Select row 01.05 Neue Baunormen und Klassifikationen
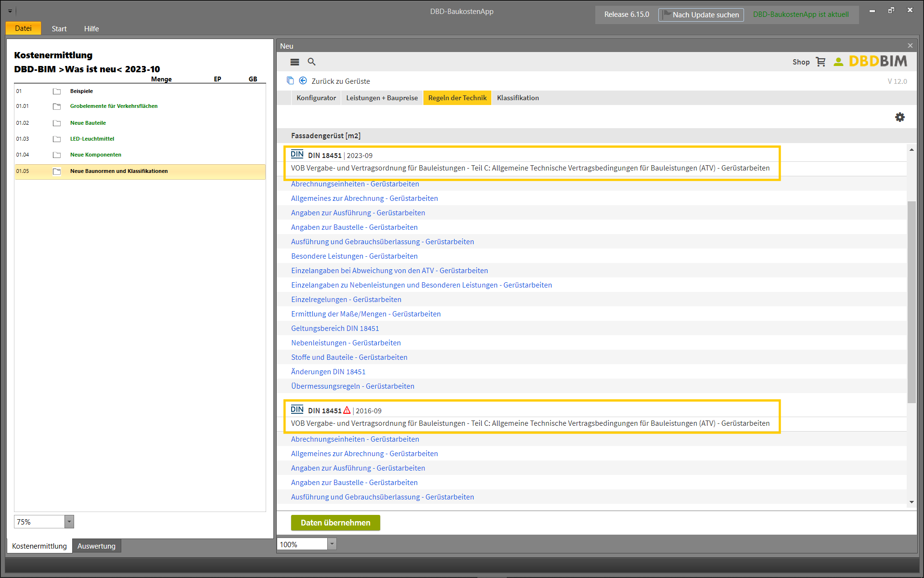 pos(140,171)
